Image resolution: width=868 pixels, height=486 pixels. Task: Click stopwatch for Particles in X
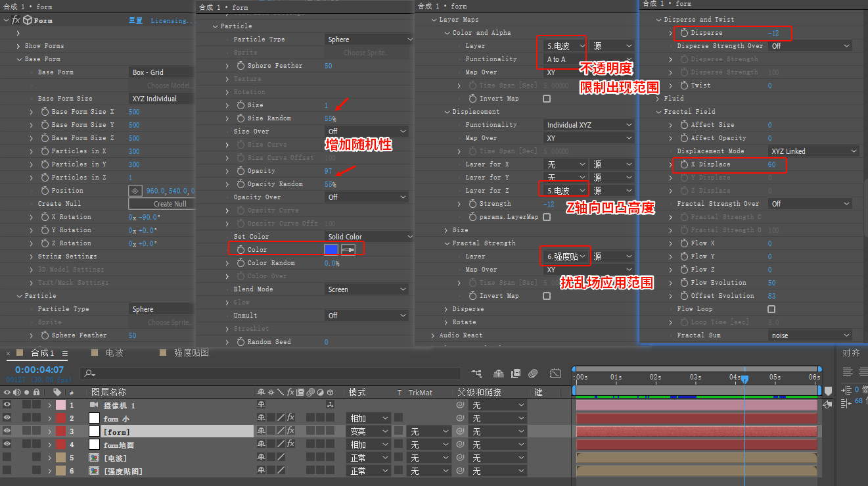click(45, 151)
